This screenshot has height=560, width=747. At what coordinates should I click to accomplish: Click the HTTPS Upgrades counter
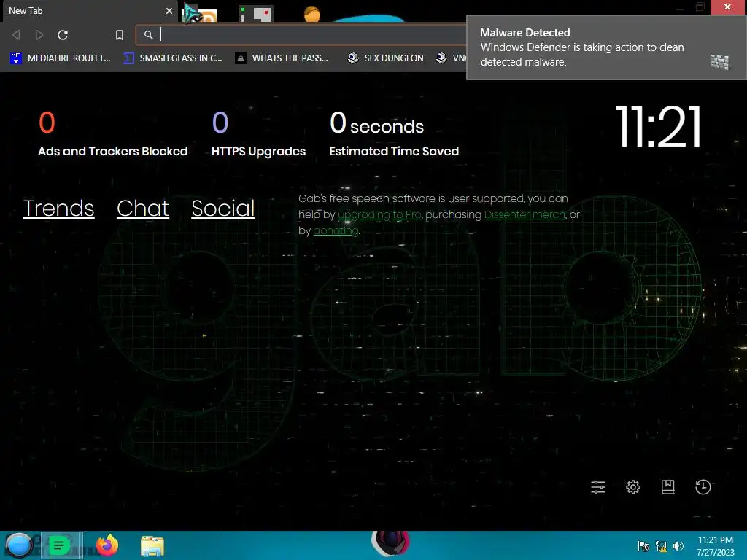point(259,134)
